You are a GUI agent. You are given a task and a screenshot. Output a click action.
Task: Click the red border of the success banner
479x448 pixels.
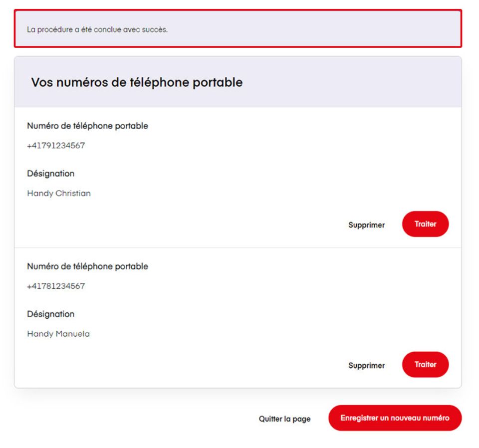click(238, 10)
